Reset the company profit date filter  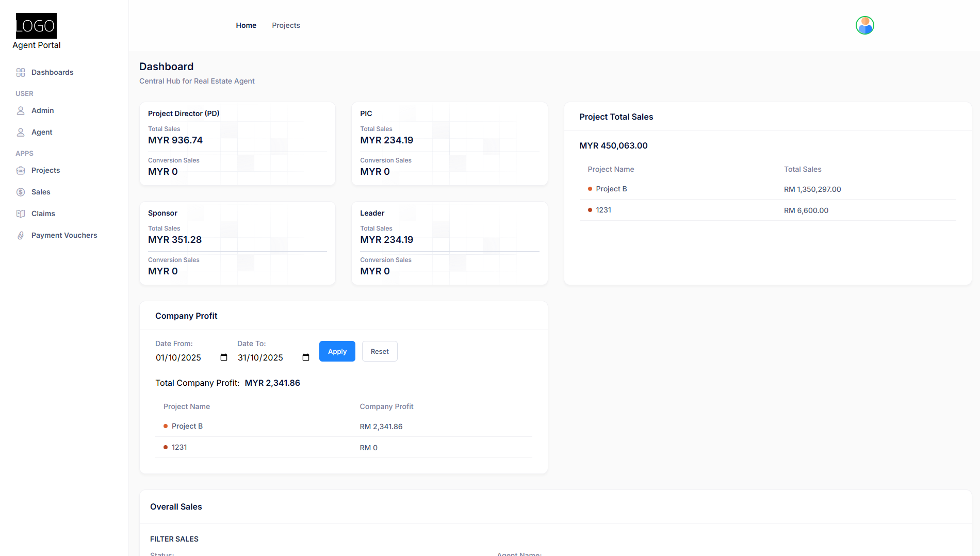pyautogui.click(x=380, y=351)
